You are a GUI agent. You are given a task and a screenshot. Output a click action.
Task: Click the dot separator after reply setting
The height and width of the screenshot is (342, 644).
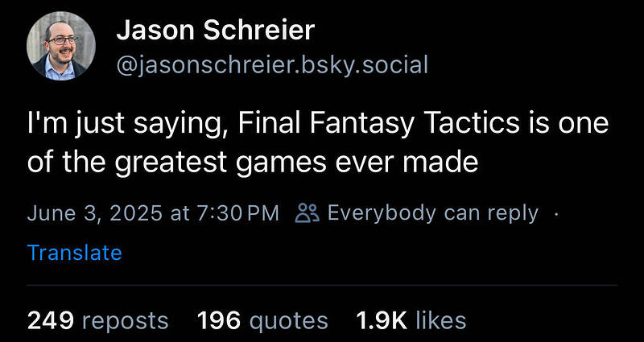[556, 214]
